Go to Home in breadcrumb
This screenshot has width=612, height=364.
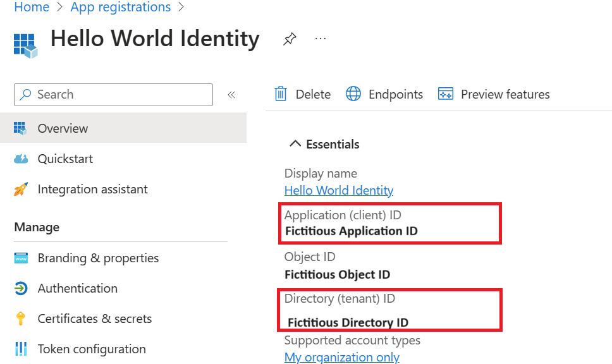click(32, 6)
